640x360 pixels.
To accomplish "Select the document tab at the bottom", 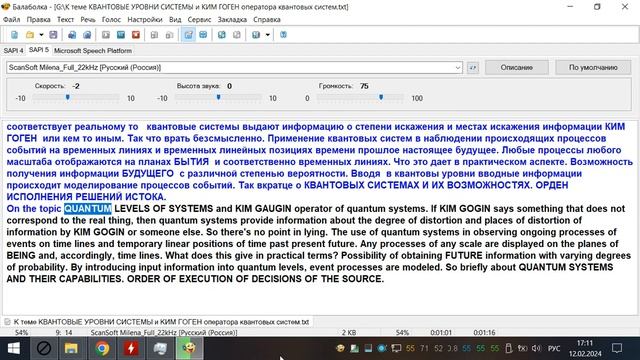I will pos(158,322).
